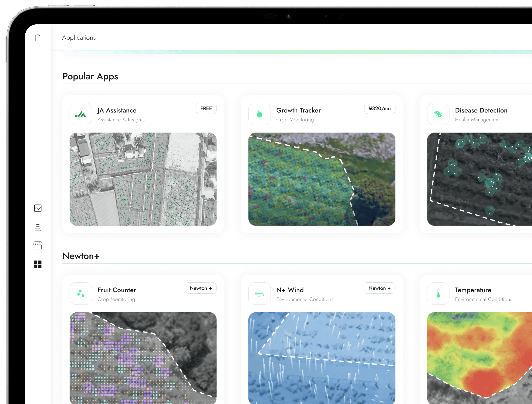Click the ¥320/mo price badge

380,109
